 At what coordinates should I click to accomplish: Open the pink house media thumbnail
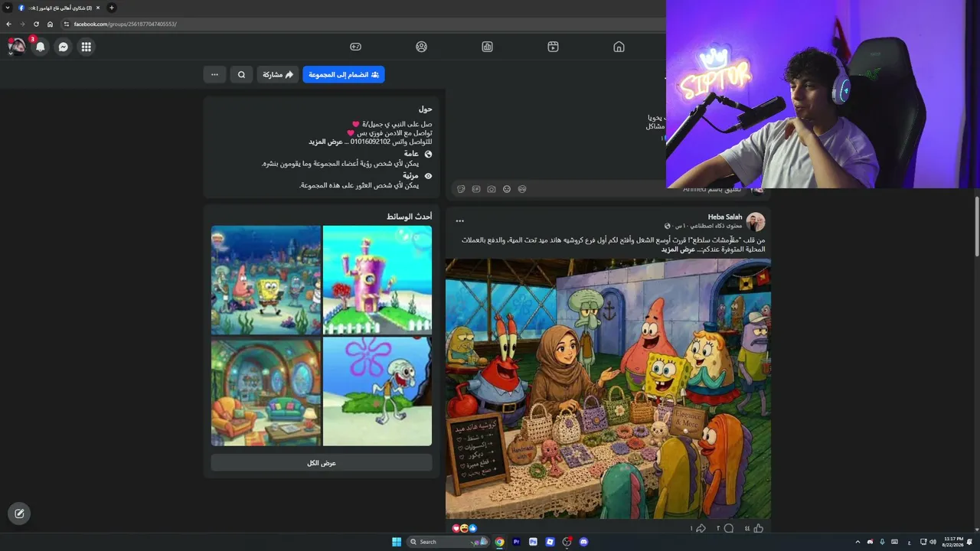click(x=377, y=280)
